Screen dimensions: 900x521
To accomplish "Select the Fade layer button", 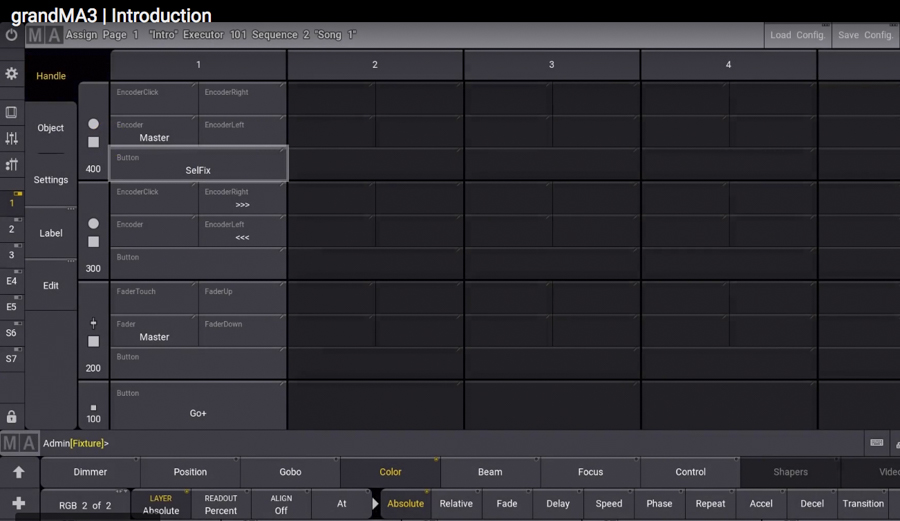I will coord(507,503).
